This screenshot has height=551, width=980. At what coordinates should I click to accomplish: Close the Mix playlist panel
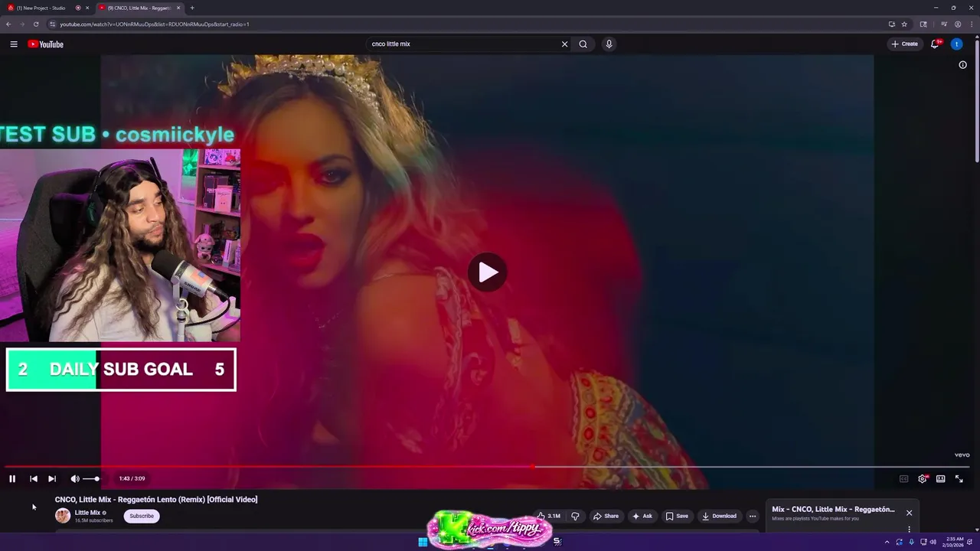pos(909,513)
